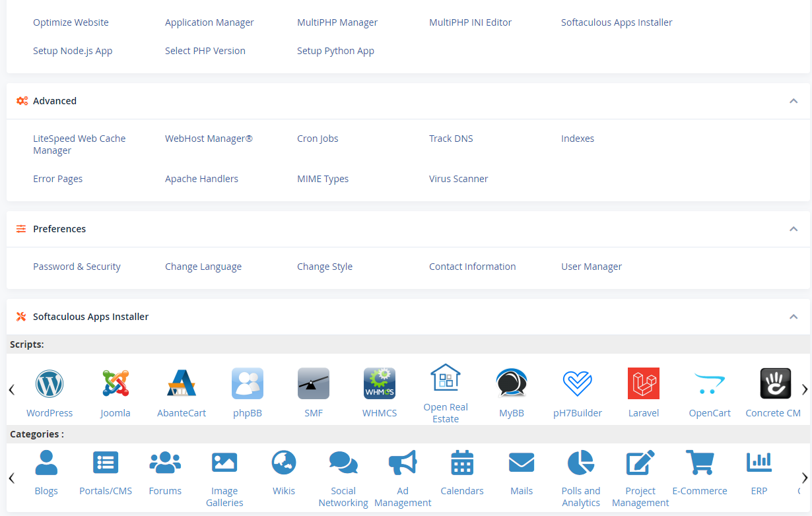Open the OpenCart script icon
This screenshot has width=812, height=516.
click(x=710, y=383)
